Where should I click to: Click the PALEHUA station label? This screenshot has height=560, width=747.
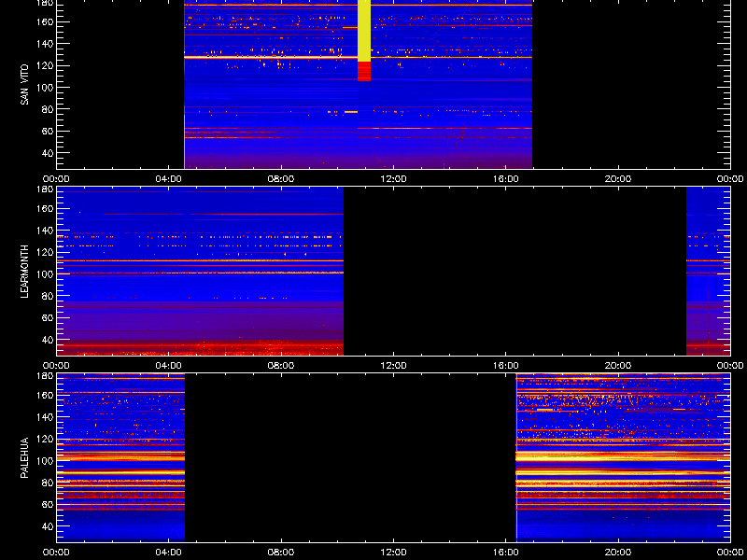click(25, 458)
